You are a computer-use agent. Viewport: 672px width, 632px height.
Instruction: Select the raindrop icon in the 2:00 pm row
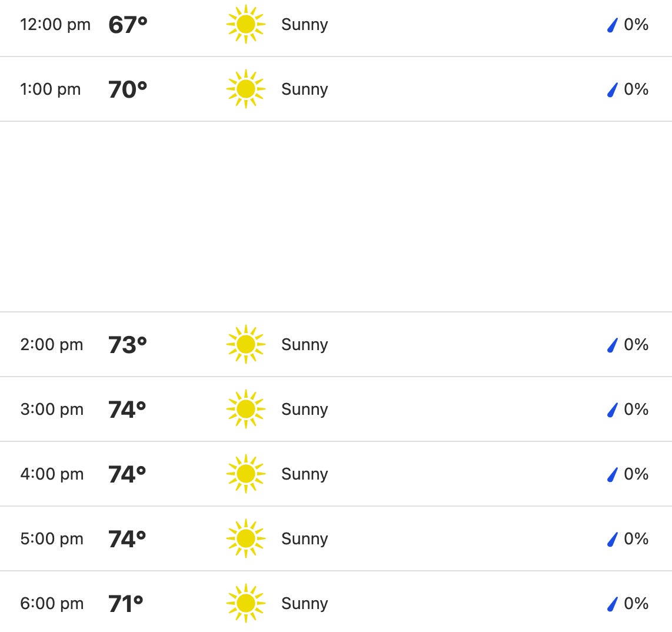click(x=613, y=345)
